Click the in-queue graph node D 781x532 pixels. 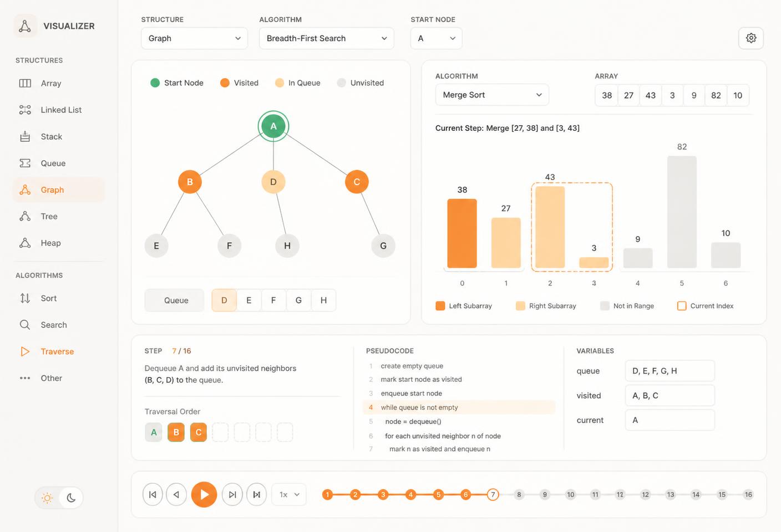pos(273,182)
